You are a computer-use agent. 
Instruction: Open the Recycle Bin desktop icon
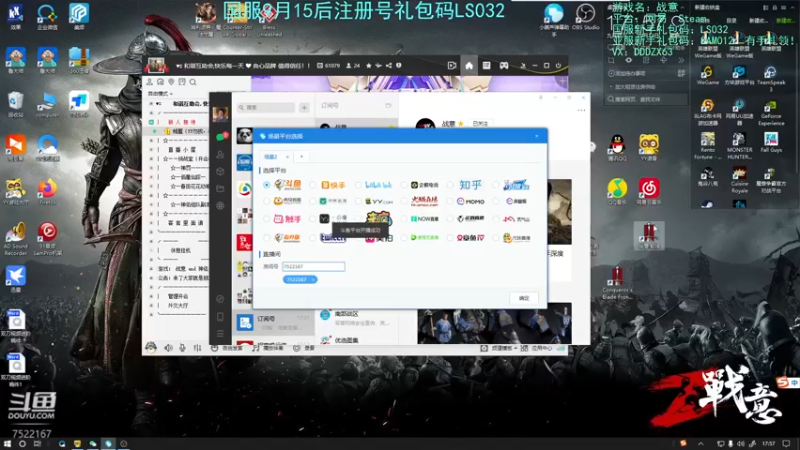[15, 105]
